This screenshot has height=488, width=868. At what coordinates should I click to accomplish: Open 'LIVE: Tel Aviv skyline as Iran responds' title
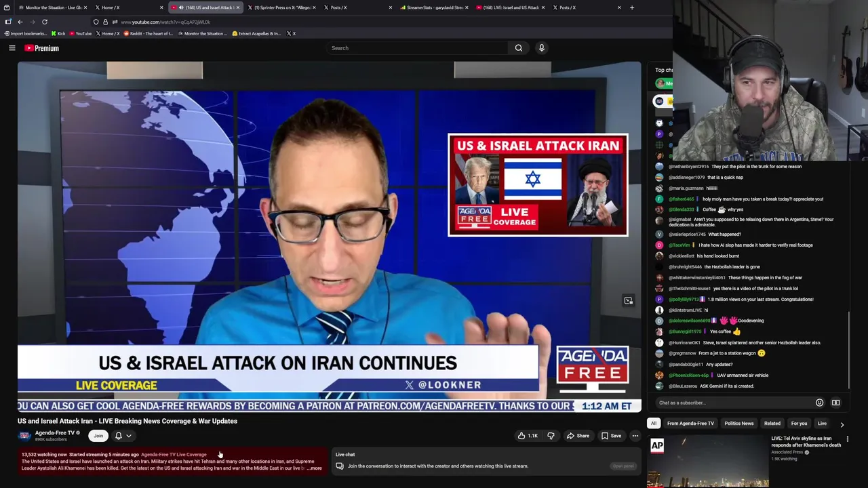coord(806,442)
